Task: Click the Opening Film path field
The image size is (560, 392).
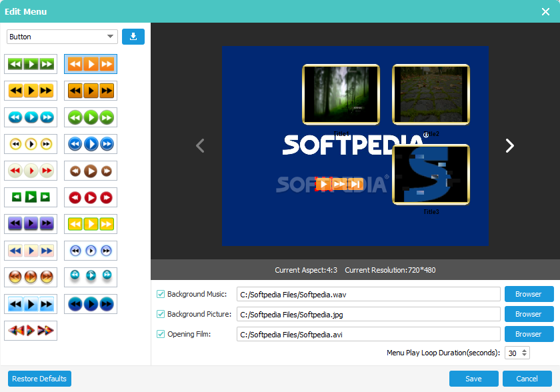Action: coord(368,335)
